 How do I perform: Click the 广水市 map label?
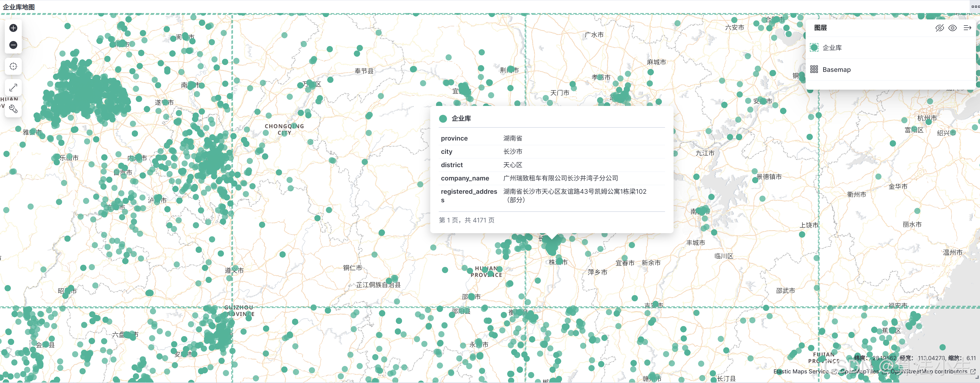coord(594,35)
